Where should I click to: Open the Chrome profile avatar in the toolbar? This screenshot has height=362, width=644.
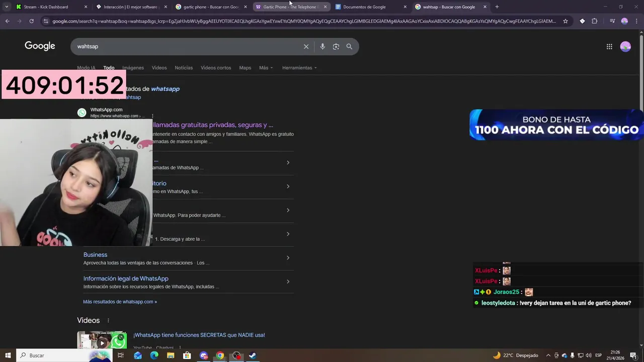(x=624, y=21)
